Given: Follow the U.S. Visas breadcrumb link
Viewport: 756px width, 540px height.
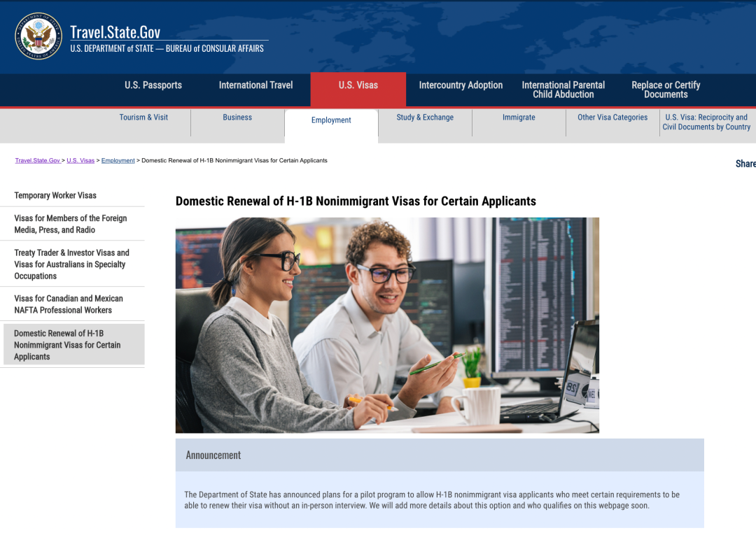Looking at the screenshot, I should coord(80,160).
